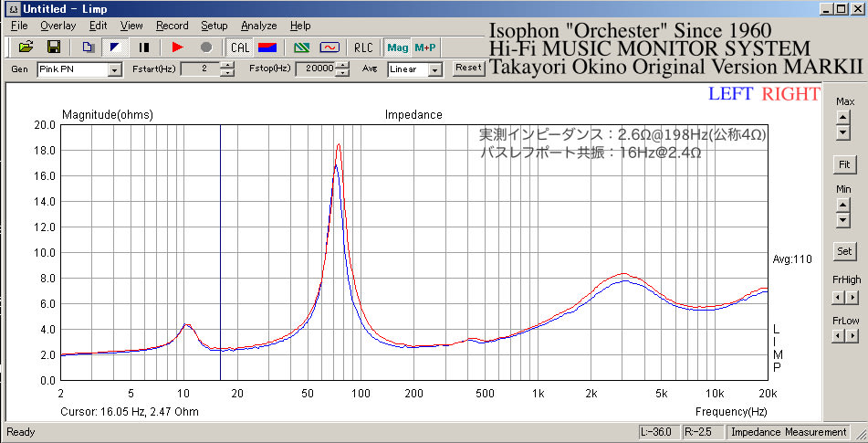Open the red sine wave generator icon
This screenshot has height=443, width=868.
pos(329,47)
